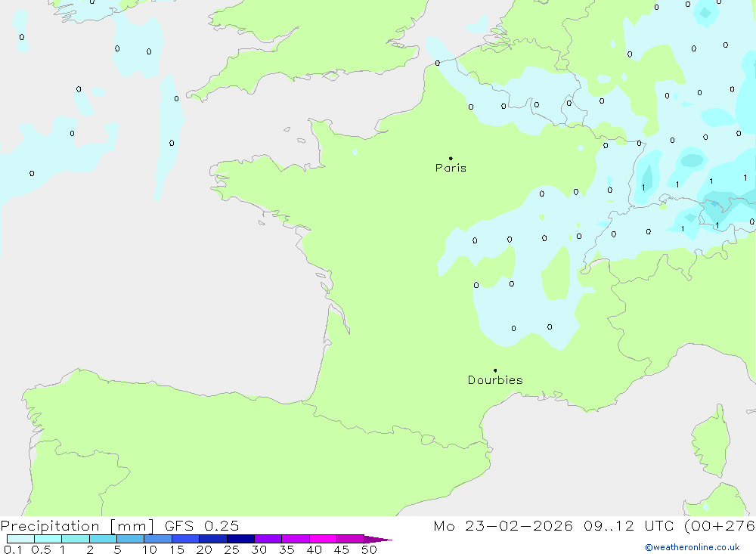Pick the legend swatch between 10 and 15
The width and height of the screenshot is (756, 554).
158,539
